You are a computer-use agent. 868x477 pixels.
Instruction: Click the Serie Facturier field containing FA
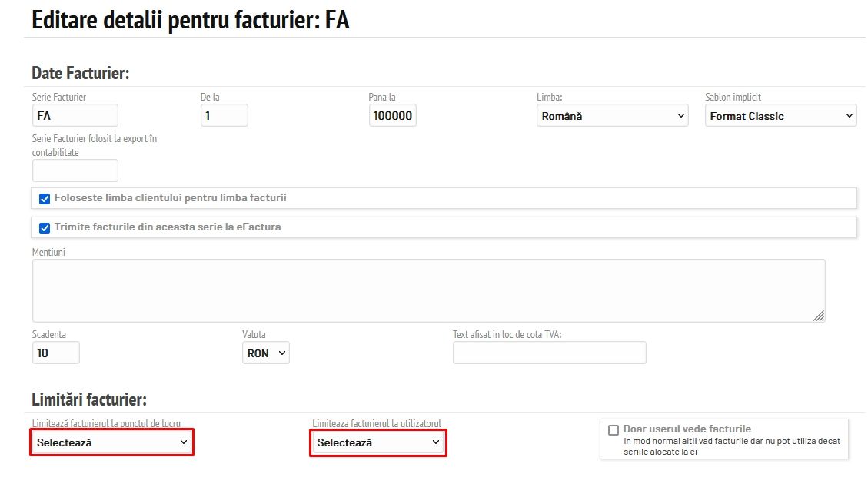pyautogui.click(x=75, y=116)
